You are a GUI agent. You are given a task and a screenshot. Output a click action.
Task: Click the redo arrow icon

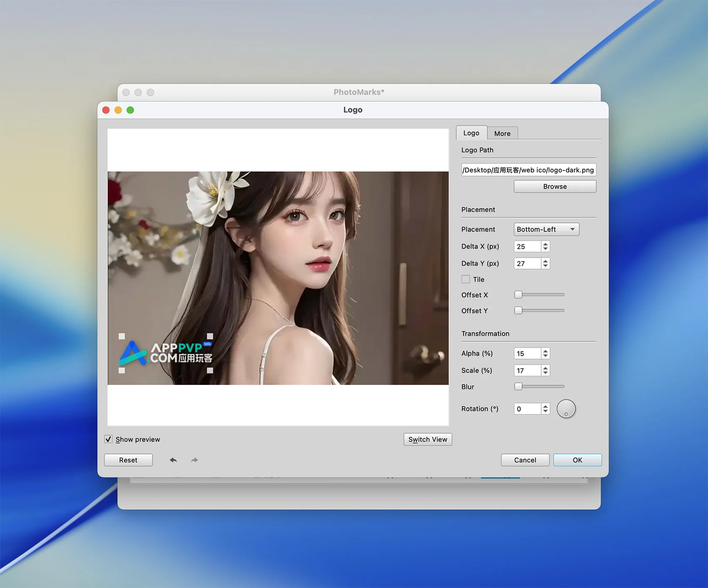click(194, 460)
